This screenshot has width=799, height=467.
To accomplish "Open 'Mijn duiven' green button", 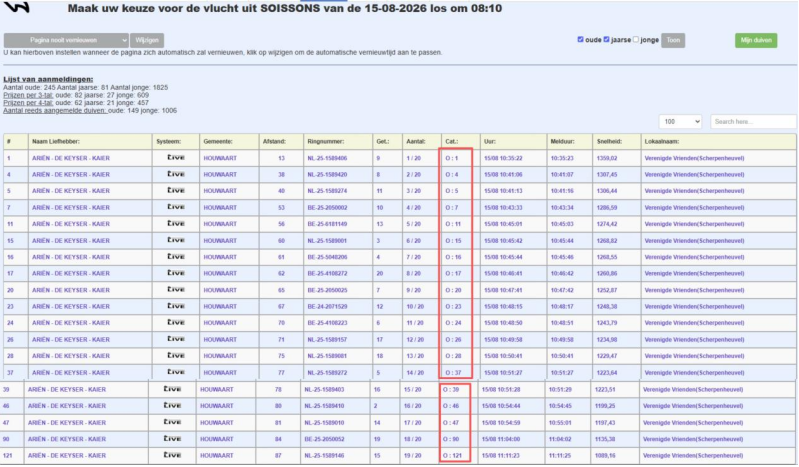I will 756,40.
